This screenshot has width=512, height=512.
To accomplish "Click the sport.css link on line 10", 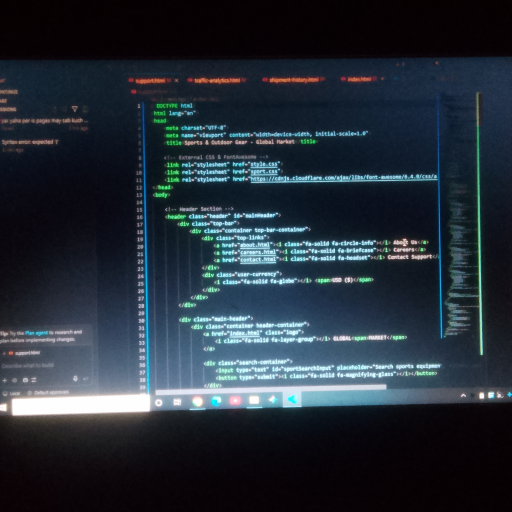I will 264,171.
